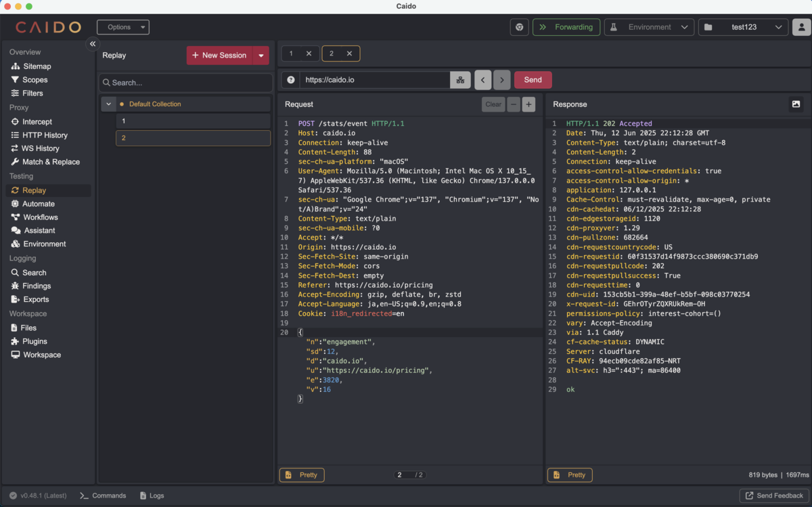812x507 pixels.
Task: Decrease request font with minus button
Action: tap(514, 104)
